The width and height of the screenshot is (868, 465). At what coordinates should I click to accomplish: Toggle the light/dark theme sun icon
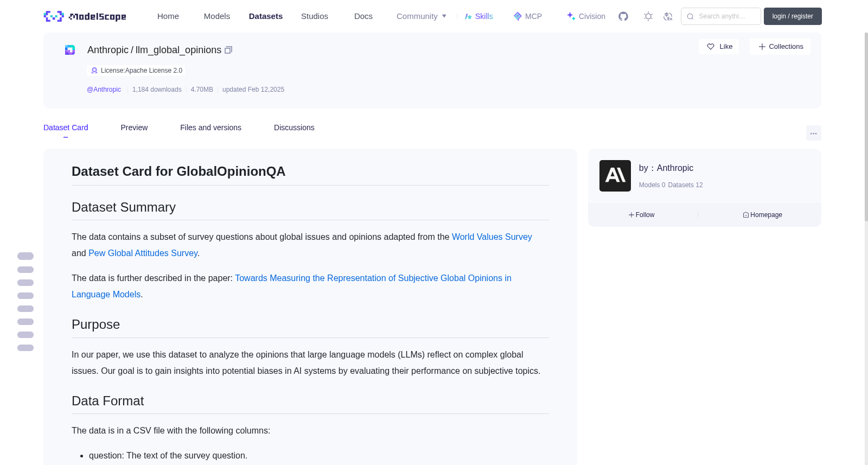point(648,16)
